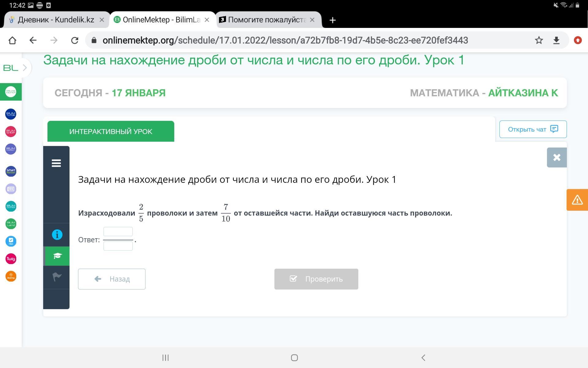Open Bilim Land sidebar icon
Viewport: 588px width, 368px height.
(x=11, y=224)
